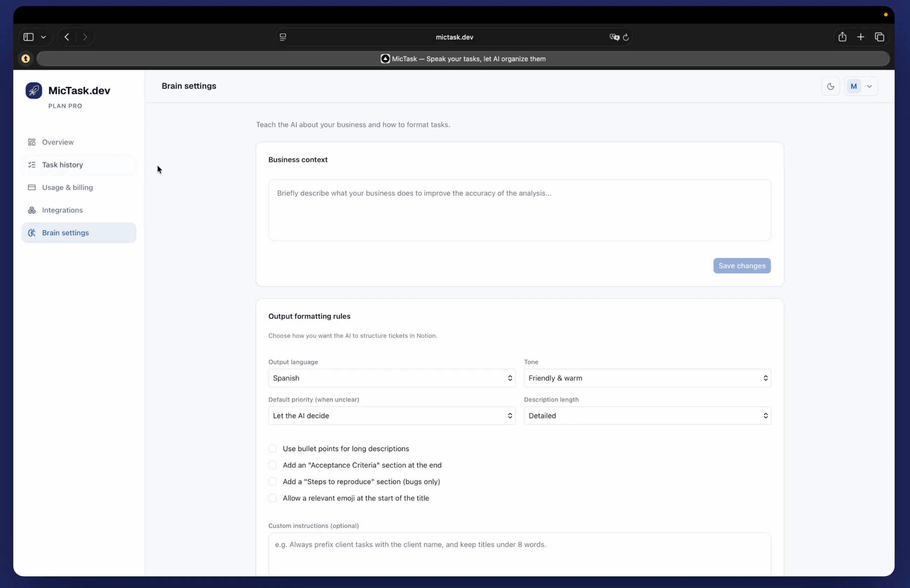
Task: Allow a relevant emoji at title start
Action: pos(272,498)
